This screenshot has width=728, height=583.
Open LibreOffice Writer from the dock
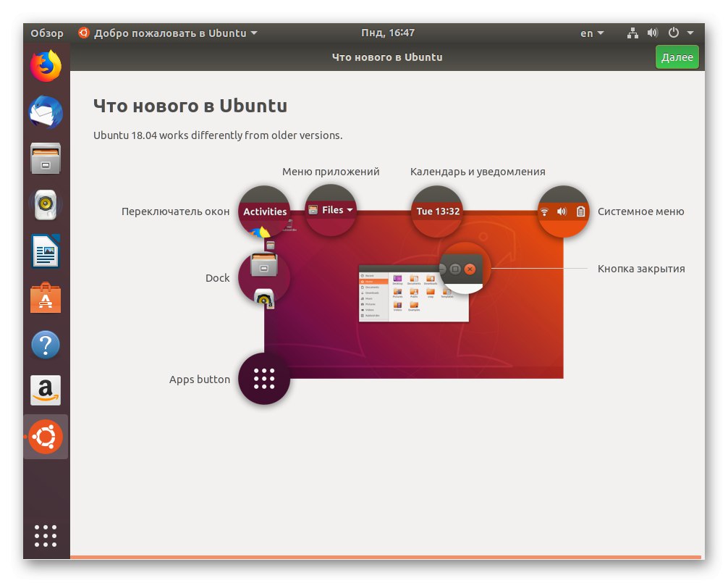pos(46,251)
